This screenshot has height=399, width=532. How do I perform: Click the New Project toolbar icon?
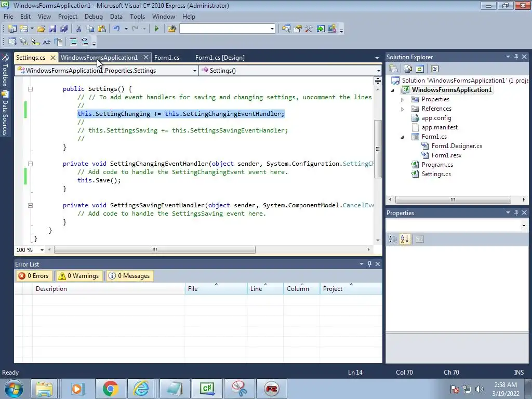tap(12, 29)
